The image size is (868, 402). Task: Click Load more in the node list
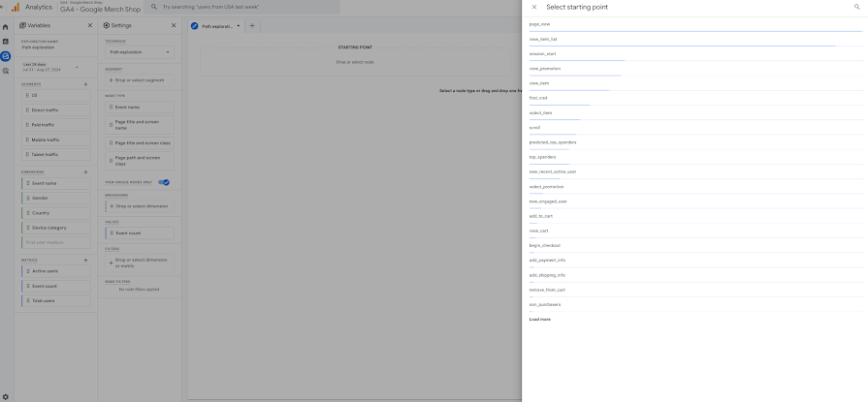(540, 320)
